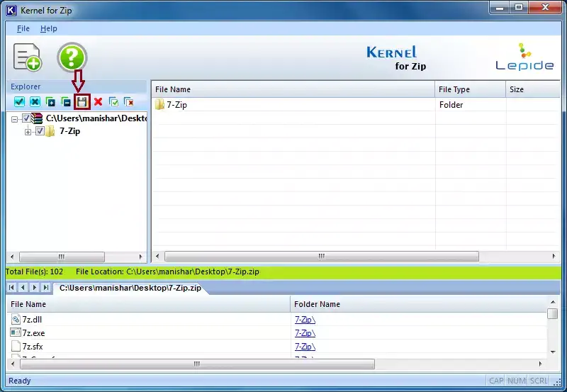Select the 7z.exe file name
The height and width of the screenshot is (392, 567).
coord(33,332)
